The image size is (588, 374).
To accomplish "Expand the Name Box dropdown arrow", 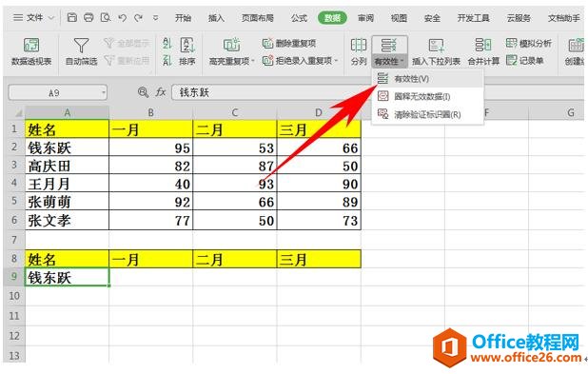I will [103, 92].
